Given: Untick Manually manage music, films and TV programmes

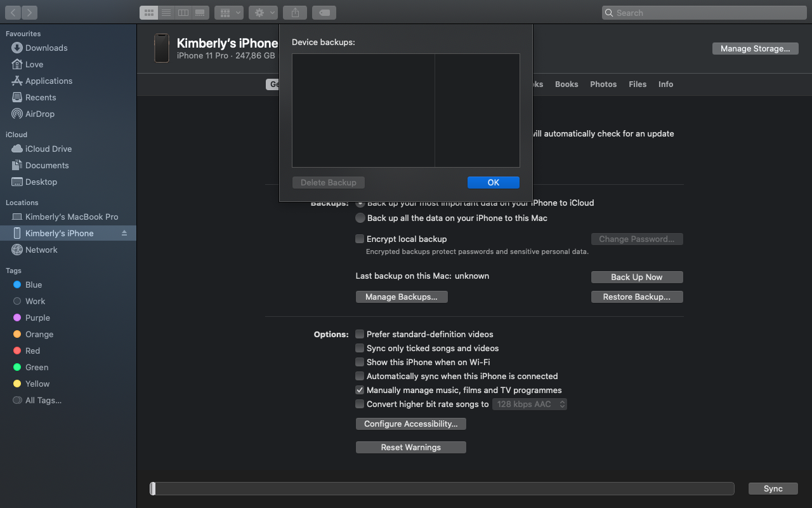Looking at the screenshot, I should click(x=360, y=390).
